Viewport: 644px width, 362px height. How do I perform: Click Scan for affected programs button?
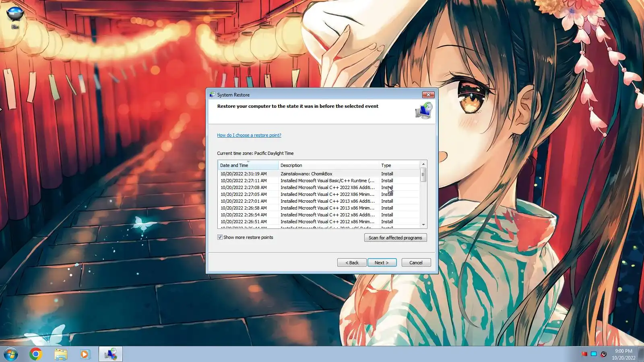click(x=395, y=238)
